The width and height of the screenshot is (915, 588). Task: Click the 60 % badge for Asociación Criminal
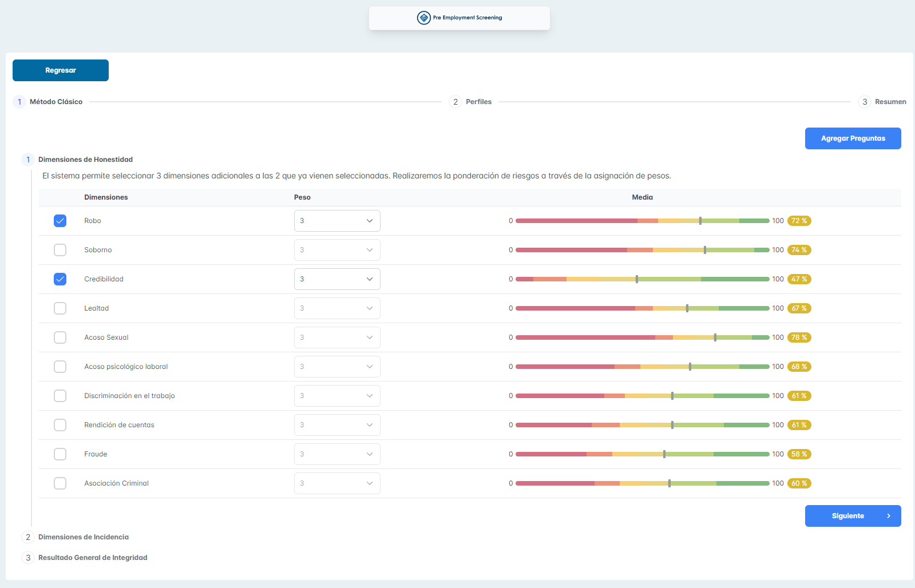tap(799, 483)
